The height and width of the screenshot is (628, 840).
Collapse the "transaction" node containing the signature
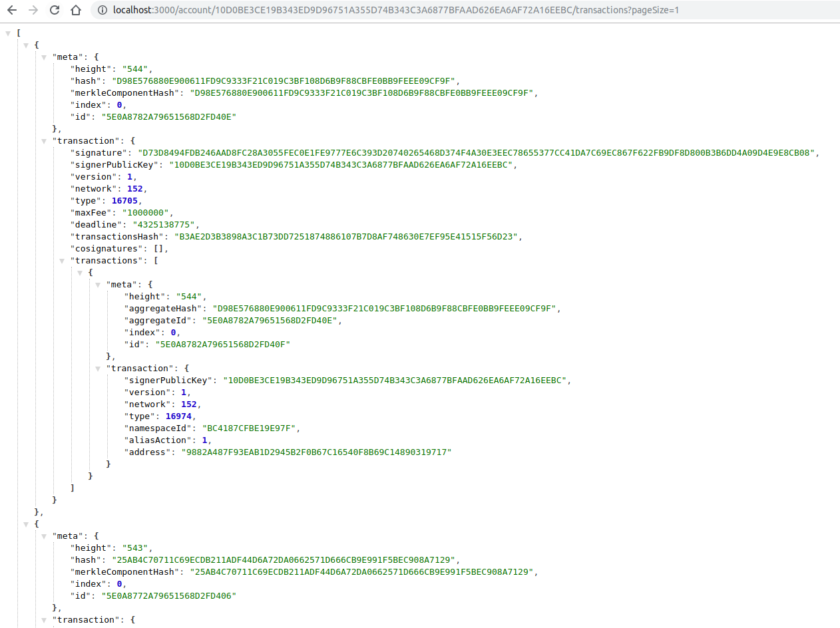click(x=45, y=141)
